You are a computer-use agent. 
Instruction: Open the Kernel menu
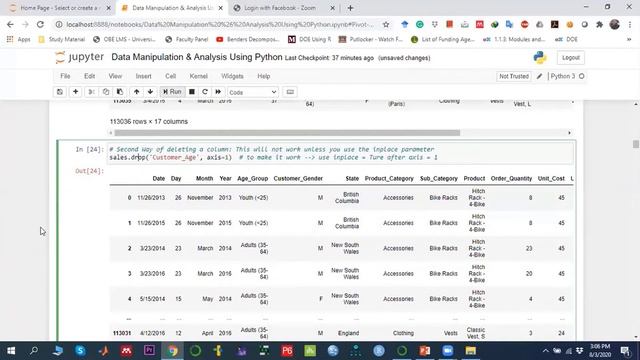point(199,76)
